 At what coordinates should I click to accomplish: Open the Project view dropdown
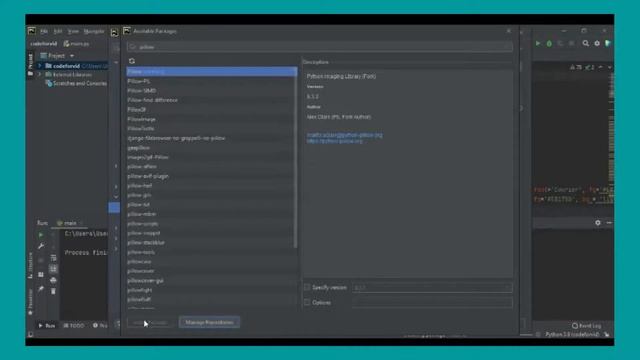tap(72, 56)
